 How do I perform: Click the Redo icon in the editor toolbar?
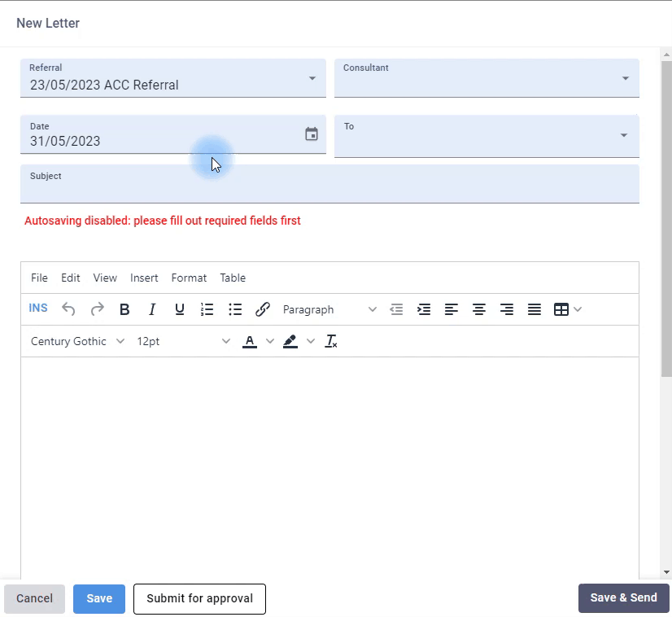[96, 308]
